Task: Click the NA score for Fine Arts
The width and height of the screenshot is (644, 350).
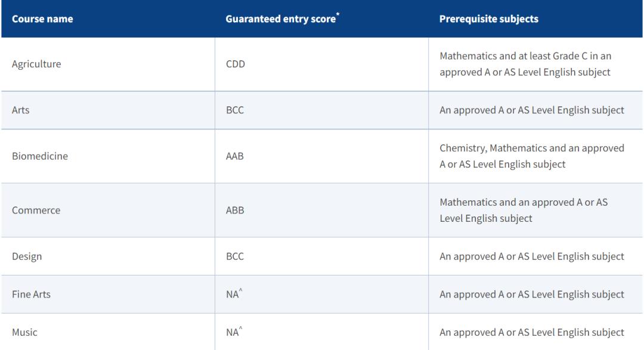Action: [233, 295]
